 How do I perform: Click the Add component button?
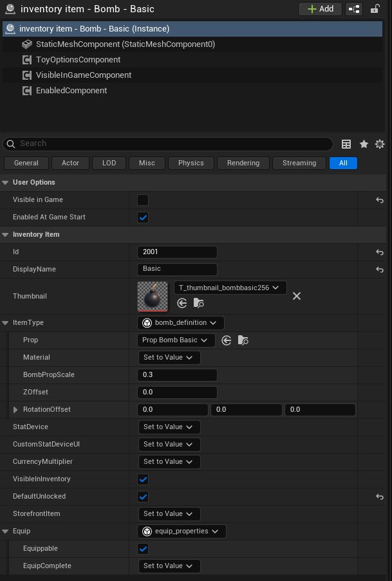click(320, 9)
